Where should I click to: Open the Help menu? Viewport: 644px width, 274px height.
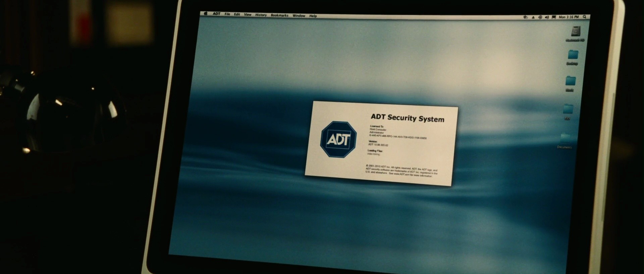[313, 16]
